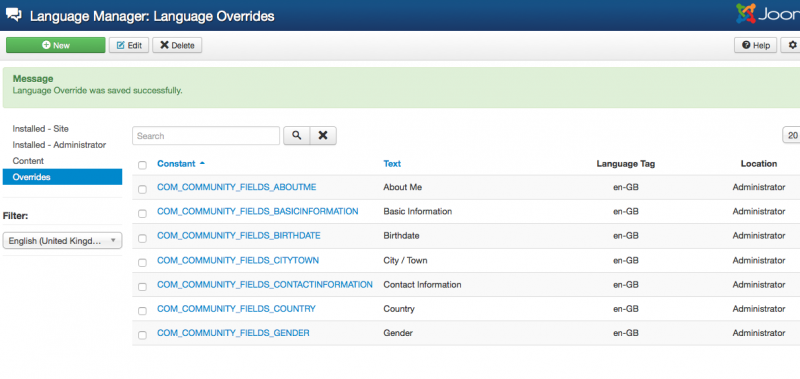Select the Overrides submenu item
The height and width of the screenshot is (379, 800).
62,177
